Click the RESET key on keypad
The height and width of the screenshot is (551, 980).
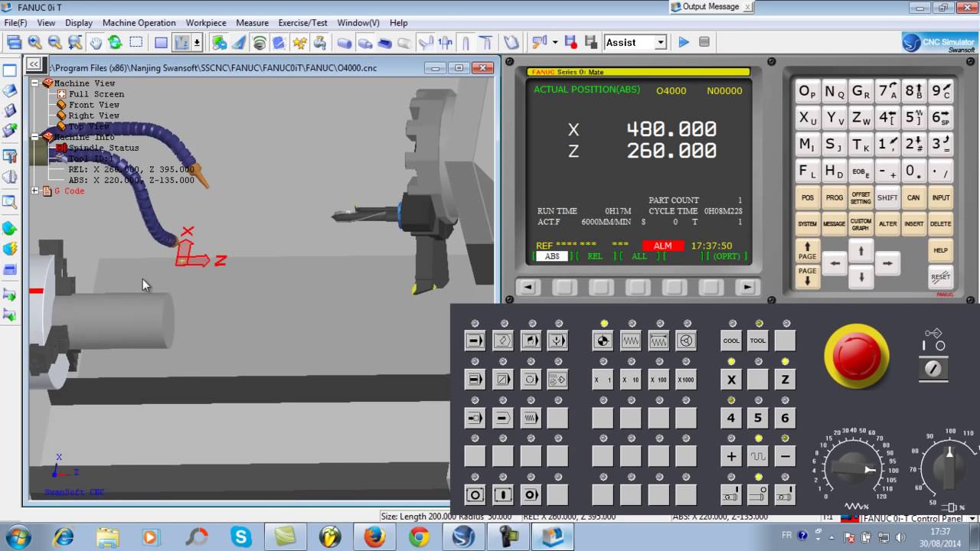click(x=940, y=276)
